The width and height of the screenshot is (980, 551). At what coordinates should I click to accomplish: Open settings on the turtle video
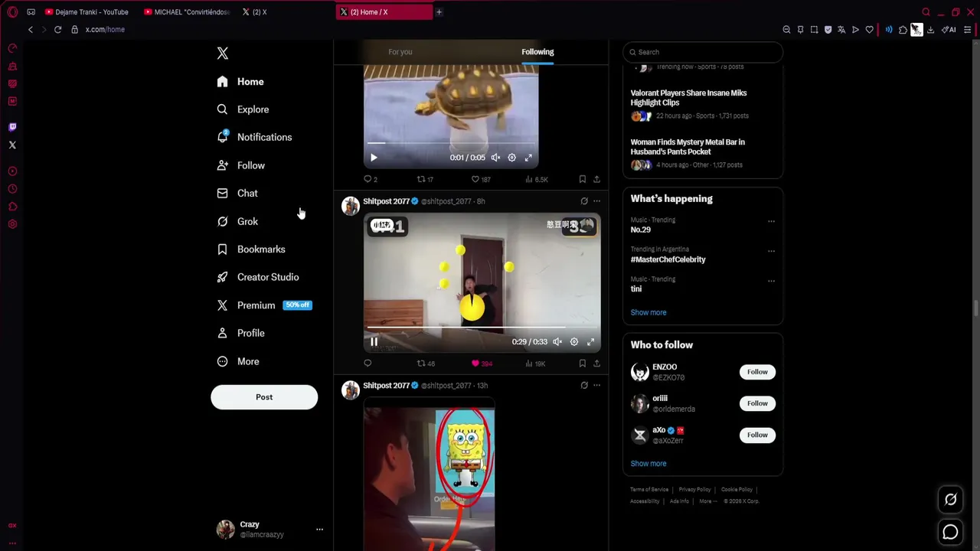(x=511, y=158)
